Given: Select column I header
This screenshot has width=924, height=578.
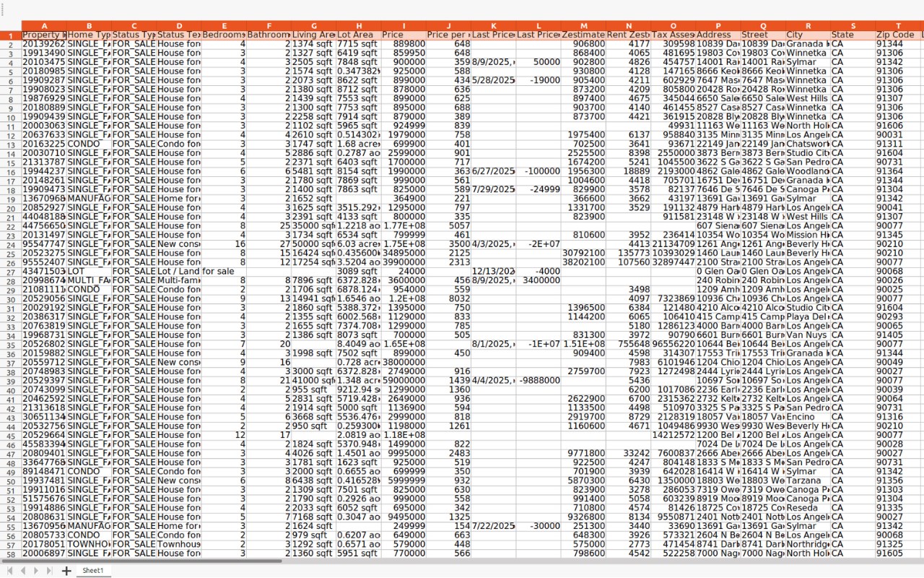Looking at the screenshot, I should [404, 26].
